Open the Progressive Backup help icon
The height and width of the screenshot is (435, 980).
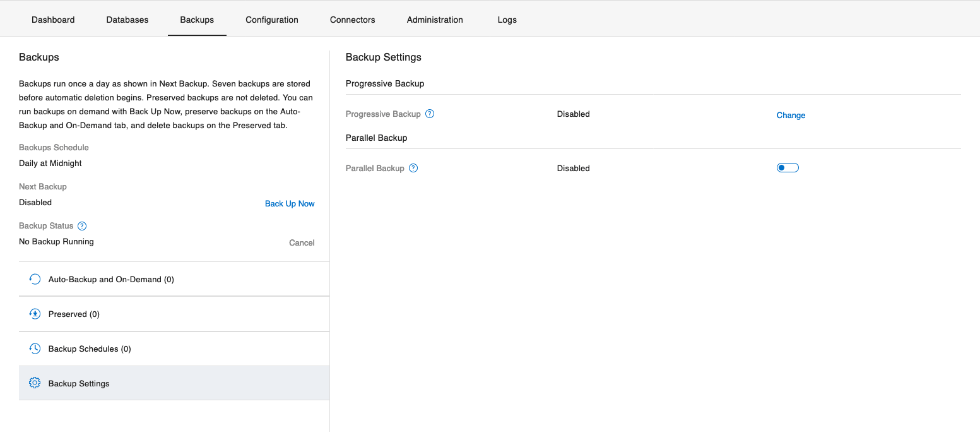430,114
